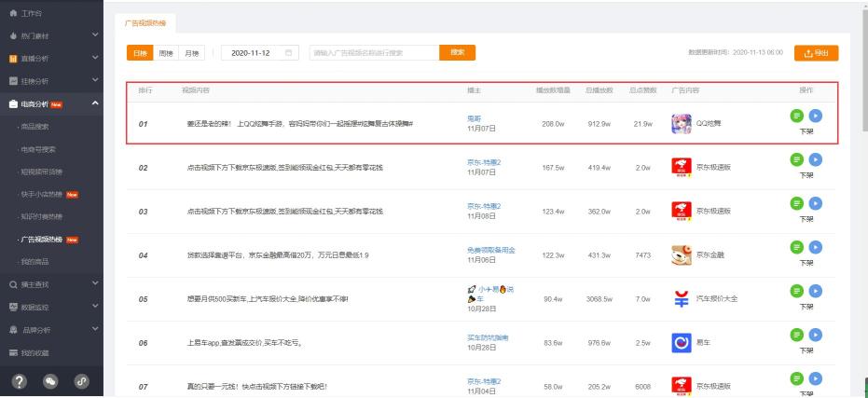Play the video in row 06
The image size is (868, 398).
click(816, 335)
